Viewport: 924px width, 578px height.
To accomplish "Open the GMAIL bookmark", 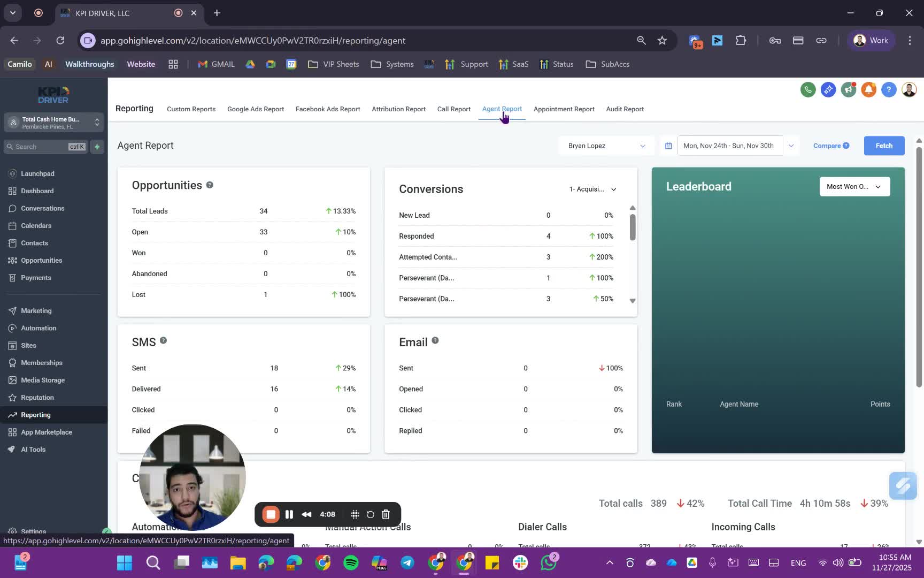I will click(x=217, y=64).
